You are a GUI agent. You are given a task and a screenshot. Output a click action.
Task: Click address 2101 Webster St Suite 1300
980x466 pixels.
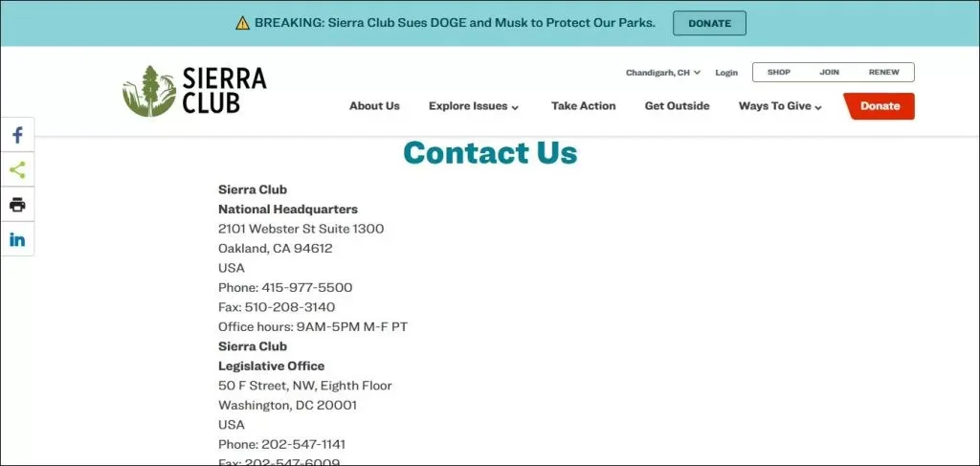301,229
